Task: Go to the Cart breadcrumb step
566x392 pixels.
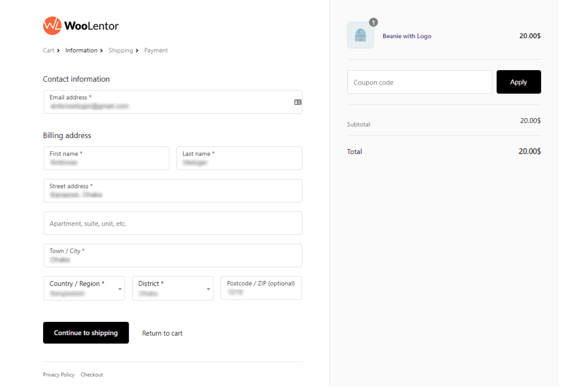Action: click(49, 50)
